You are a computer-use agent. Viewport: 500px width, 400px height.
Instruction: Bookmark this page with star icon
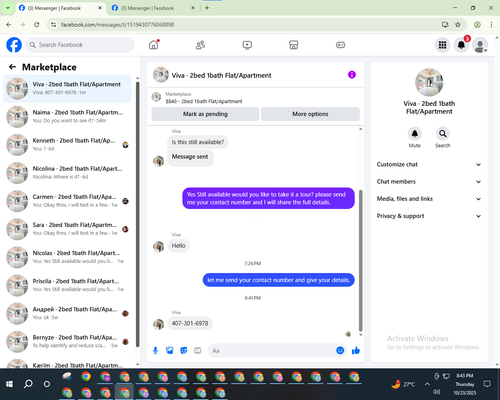[458, 24]
